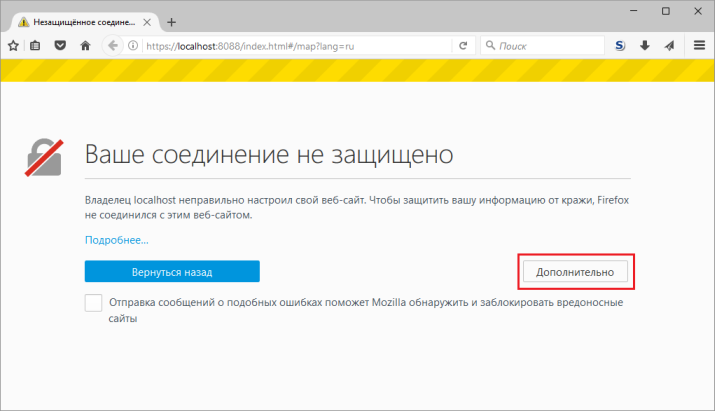715x411 pixels.
Task: Click the localhost URL address field
Action: coord(297,46)
